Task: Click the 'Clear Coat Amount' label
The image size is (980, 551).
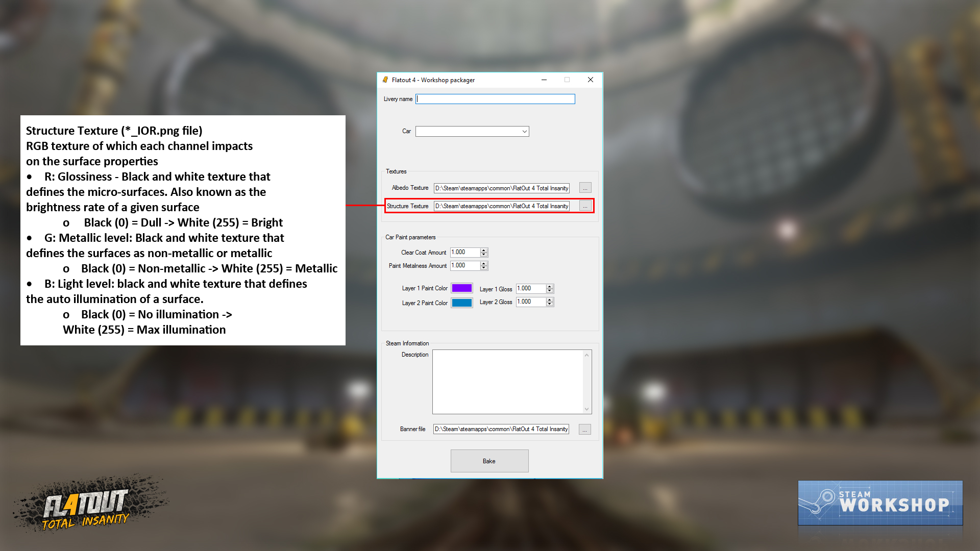Action: pyautogui.click(x=423, y=253)
